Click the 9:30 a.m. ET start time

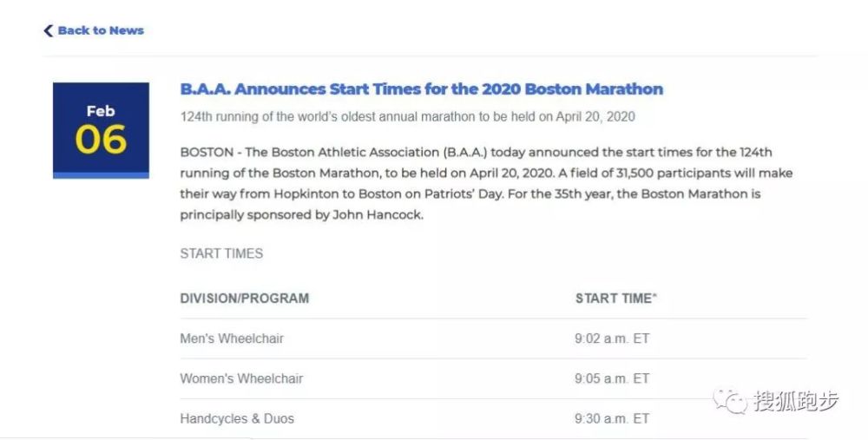coord(612,418)
